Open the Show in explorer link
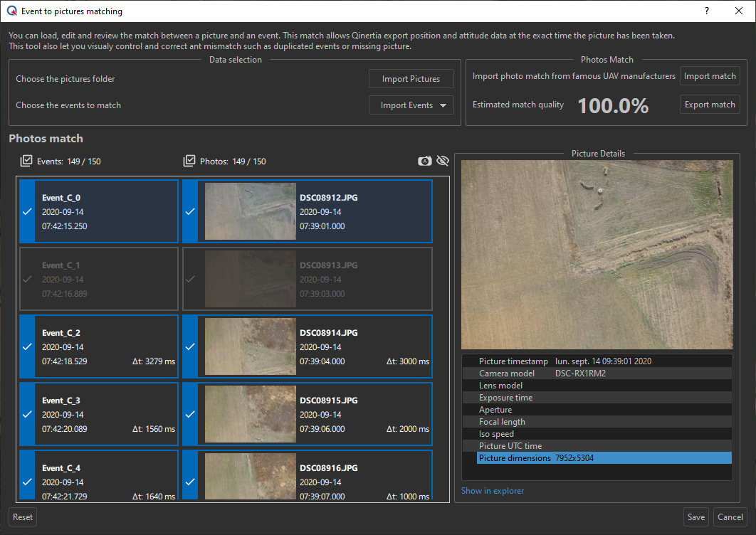 (492, 491)
